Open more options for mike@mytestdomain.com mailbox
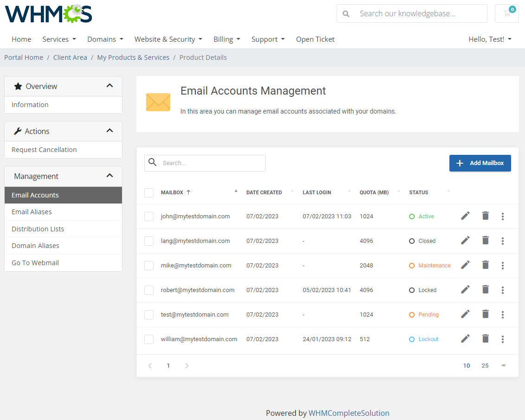The image size is (525, 420). click(503, 266)
